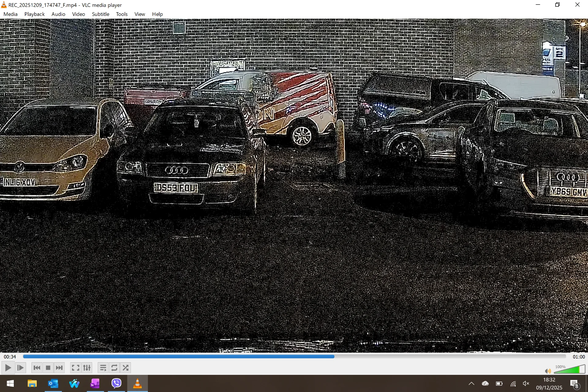Check battery status tray icon
Screen dimensions: 588x392
click(x=499, y=383)
